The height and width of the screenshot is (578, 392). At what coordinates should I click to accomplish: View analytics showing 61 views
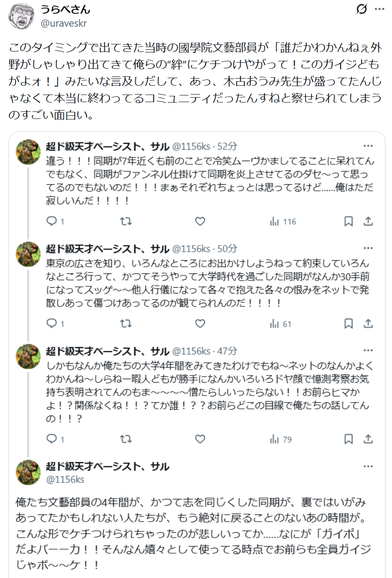click(281, 324)
